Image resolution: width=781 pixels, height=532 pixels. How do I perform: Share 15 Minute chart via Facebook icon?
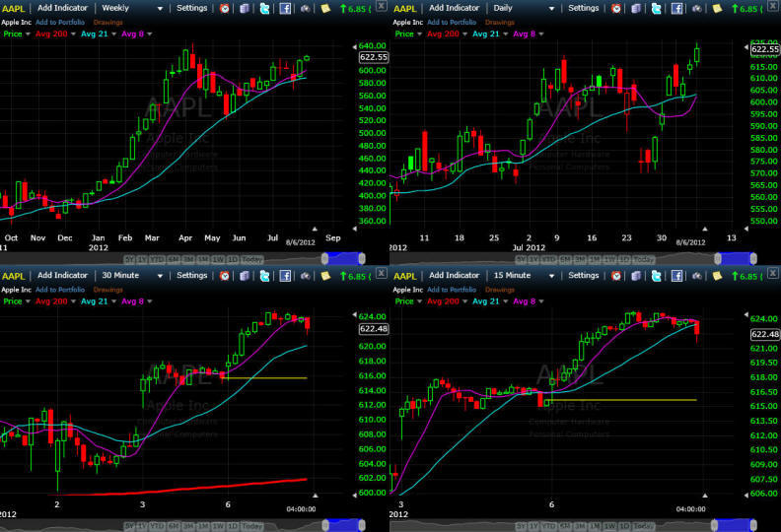[x=676, y=276]
